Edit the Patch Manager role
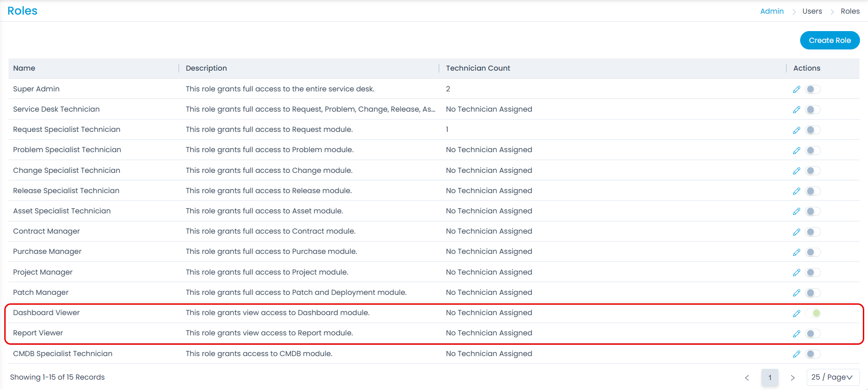Screen dimensions: 868x390 pos(796,293)
